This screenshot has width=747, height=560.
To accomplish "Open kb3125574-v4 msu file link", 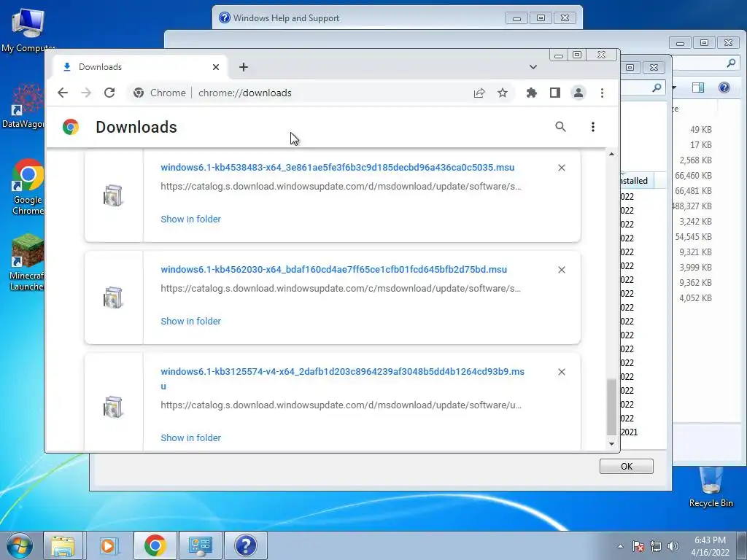I will coord(342,378).
